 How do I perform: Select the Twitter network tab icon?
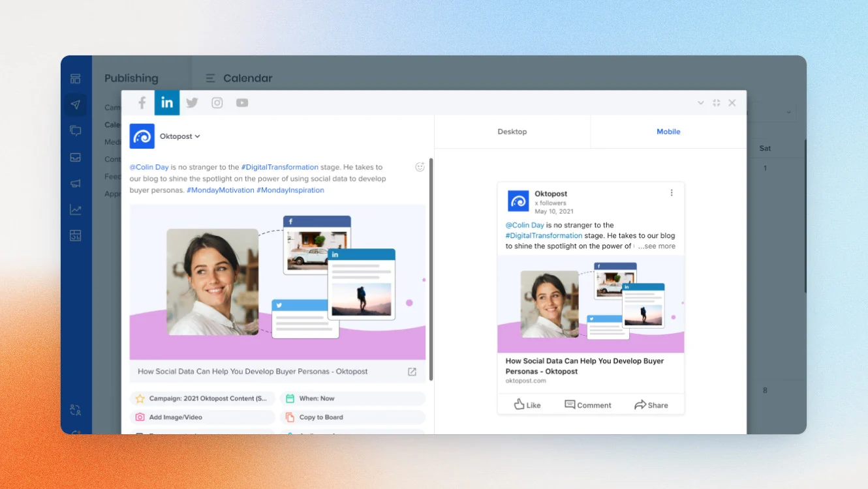tap(192, 103)
